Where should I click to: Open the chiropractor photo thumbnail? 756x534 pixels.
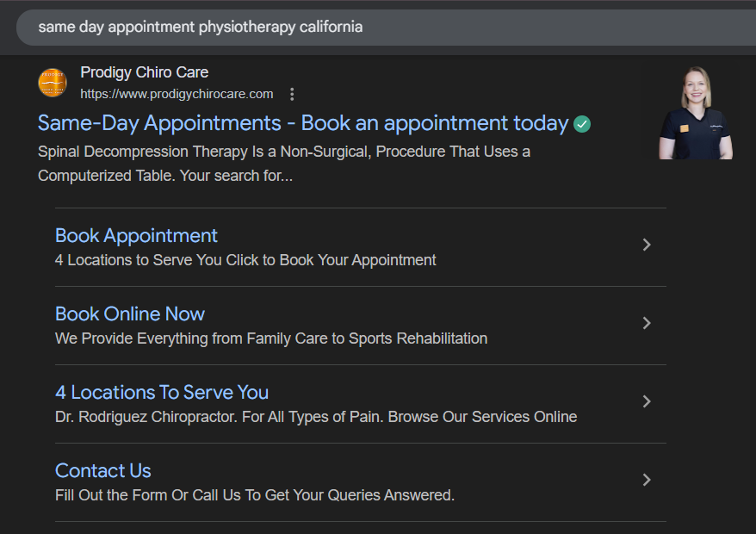(x=696, y=113)
